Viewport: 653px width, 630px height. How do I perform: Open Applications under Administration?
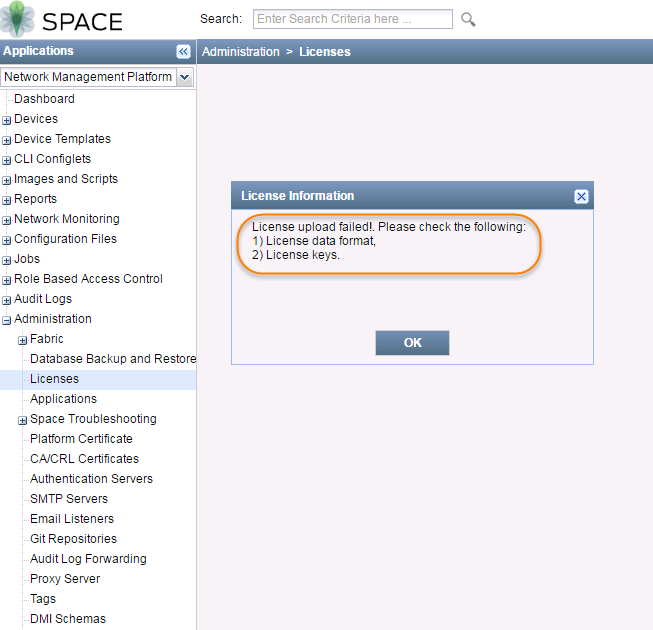click(x=63, y=399)
